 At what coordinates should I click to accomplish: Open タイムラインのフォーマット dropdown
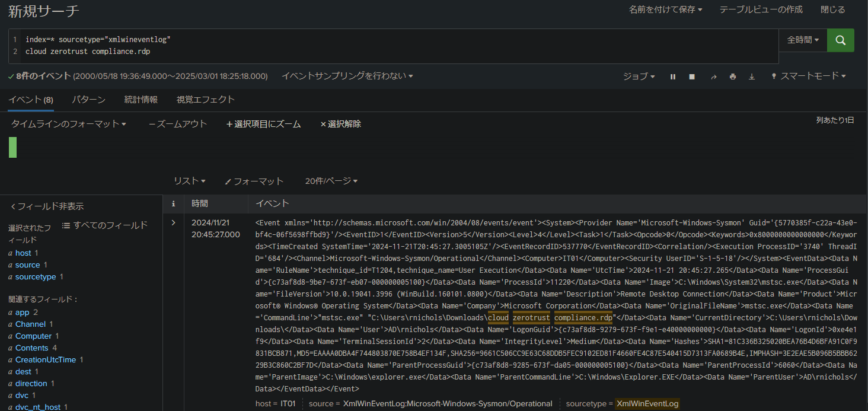point(69,124)
